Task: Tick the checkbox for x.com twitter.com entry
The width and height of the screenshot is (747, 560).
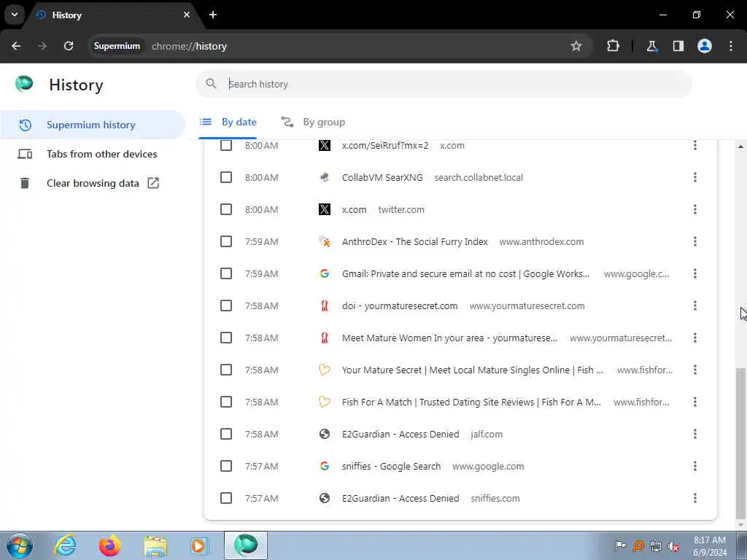Action: (x=226, y=209)
